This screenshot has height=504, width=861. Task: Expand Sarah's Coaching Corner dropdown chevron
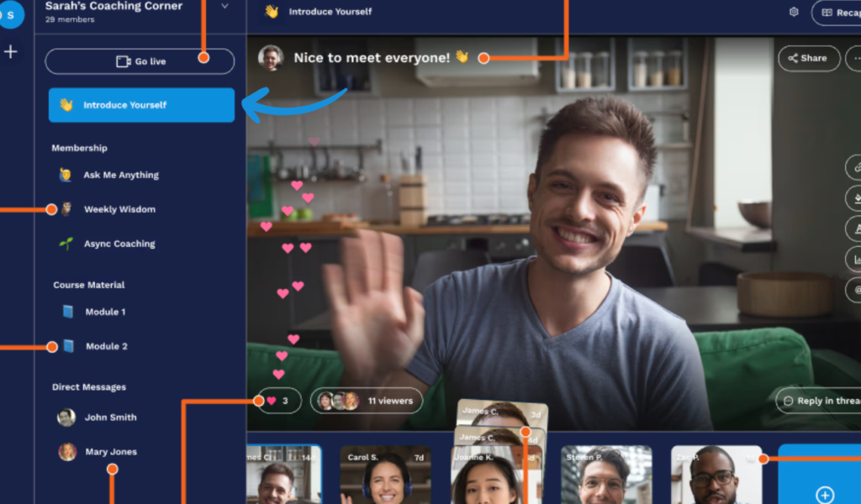point(224,7)
